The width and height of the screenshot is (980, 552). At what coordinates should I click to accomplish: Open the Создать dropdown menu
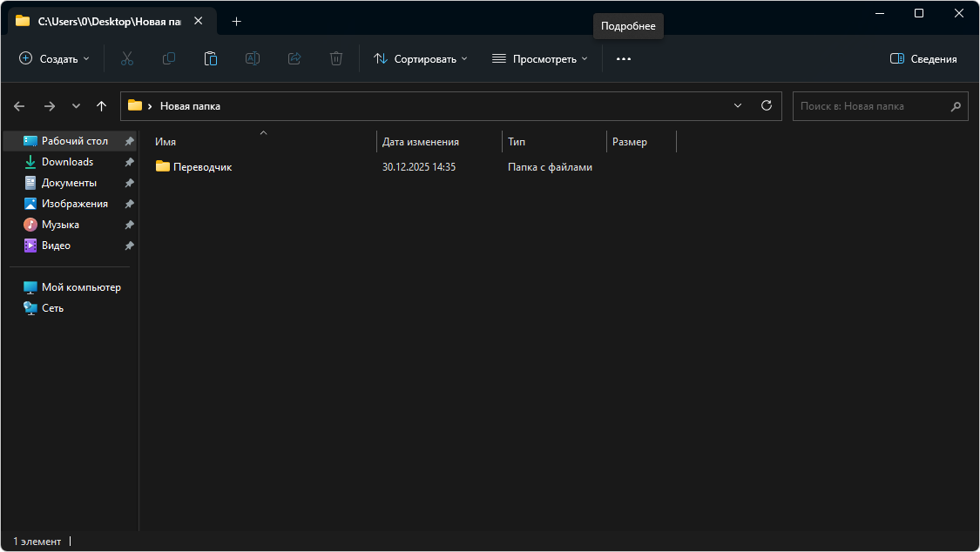(x=54, y=58)
